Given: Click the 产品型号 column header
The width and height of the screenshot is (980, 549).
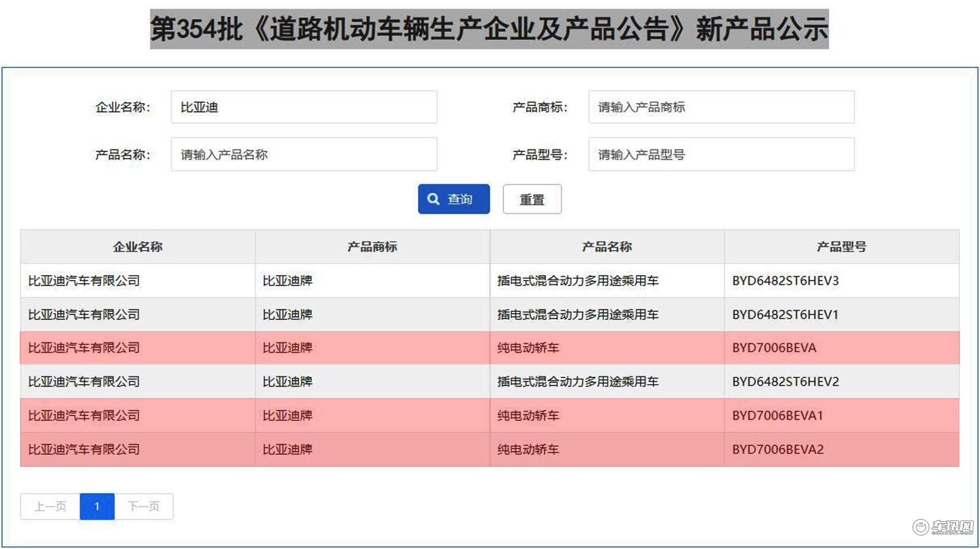Looking at the screenshot, I should pos(842,247).
